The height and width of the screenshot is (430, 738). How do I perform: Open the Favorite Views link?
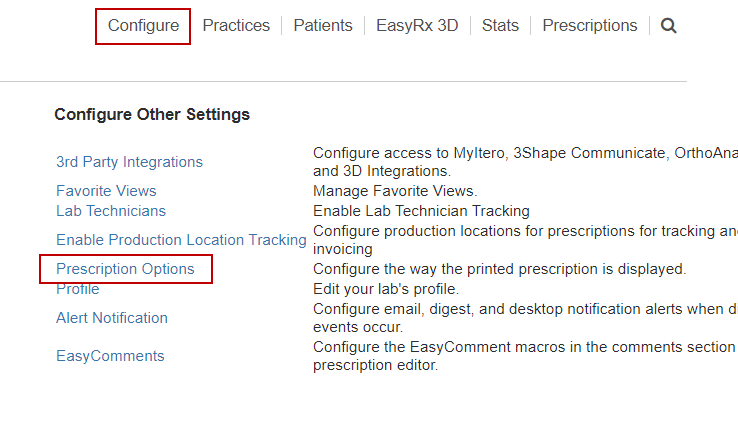106,191
